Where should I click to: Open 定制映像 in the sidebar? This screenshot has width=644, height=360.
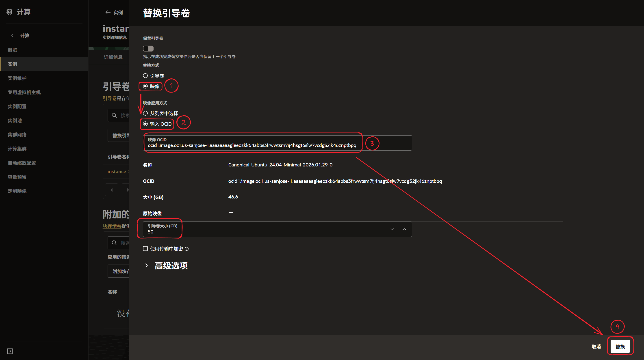pos(17,191)
